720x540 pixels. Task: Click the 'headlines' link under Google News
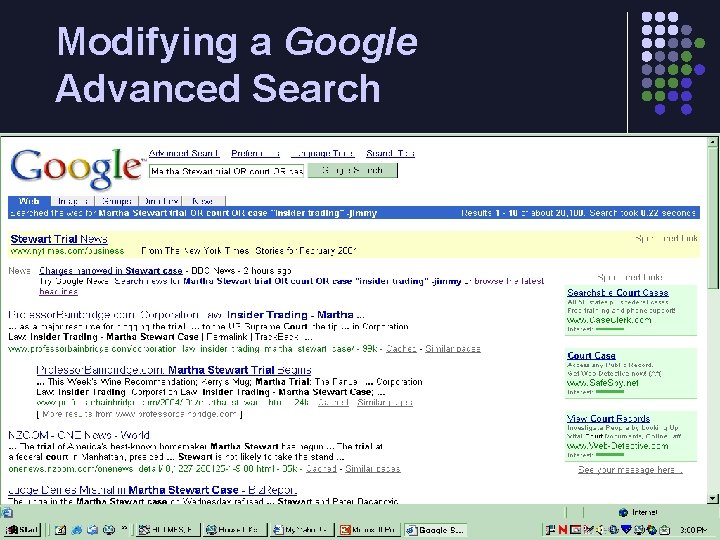(x=58, y=292)
